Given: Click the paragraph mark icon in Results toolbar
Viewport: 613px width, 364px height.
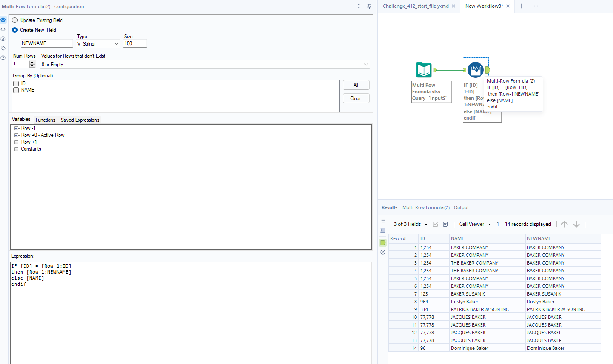Looking at the screenshot, I should [498, 224].
